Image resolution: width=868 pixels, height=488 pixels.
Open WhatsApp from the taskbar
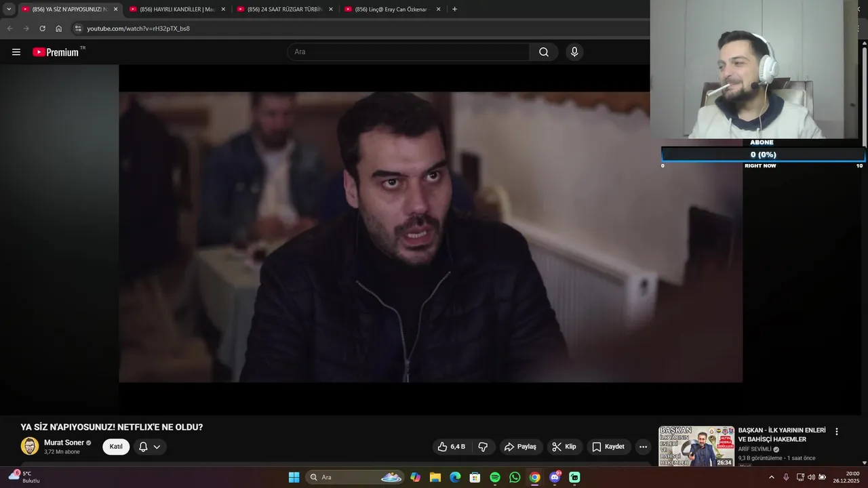515,477
